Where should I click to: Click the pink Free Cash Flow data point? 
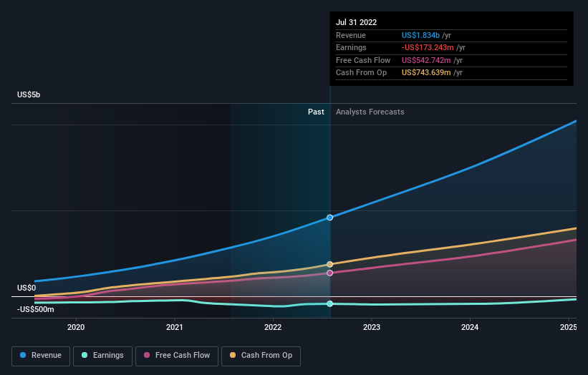click(x=329, y=273)
